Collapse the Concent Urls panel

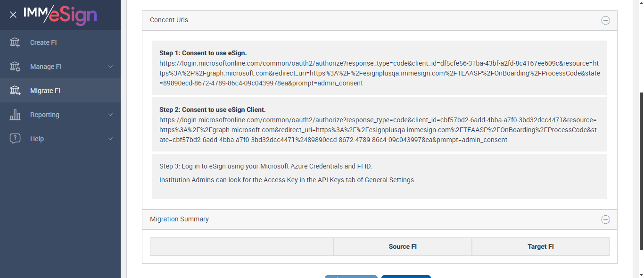[605, 20]
